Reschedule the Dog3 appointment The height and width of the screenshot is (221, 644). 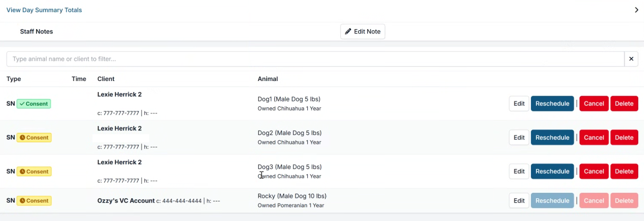552,172
